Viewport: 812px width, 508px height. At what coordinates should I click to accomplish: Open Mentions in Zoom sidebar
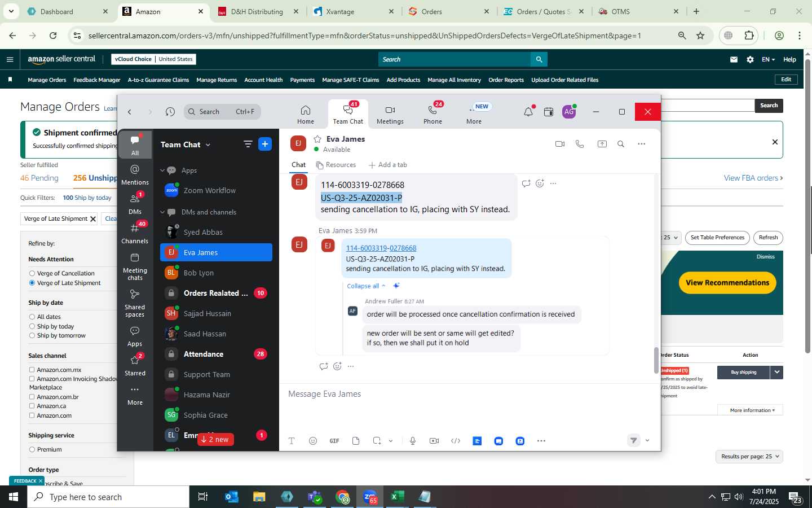tap(135, 174)
